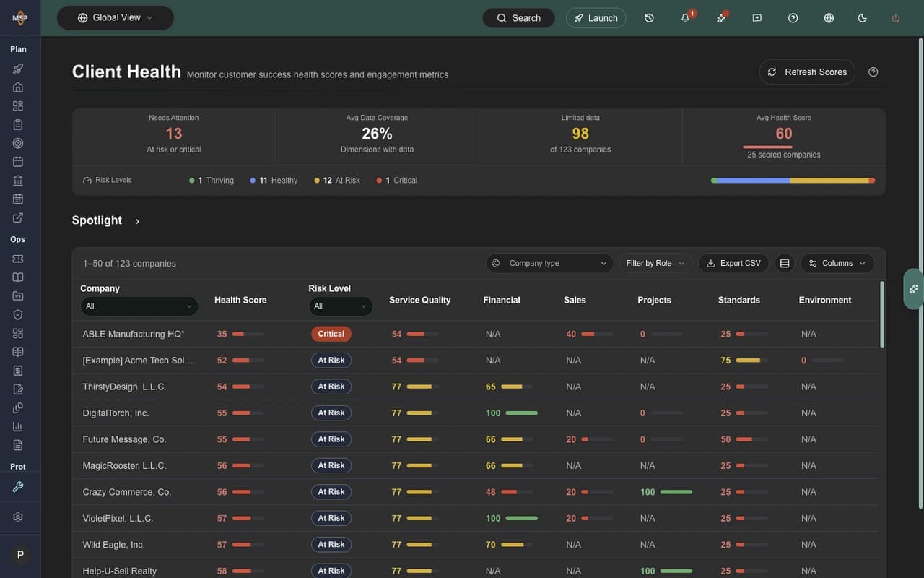The image size is (924, 578).
Task: Go to the home icon in the sidebar
Action: (18, 87)
